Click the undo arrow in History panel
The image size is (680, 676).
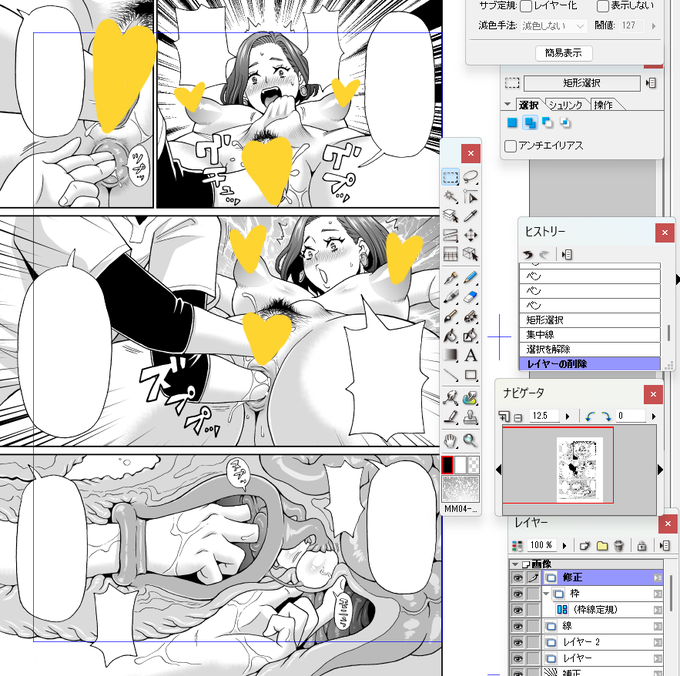click(528, 255)
